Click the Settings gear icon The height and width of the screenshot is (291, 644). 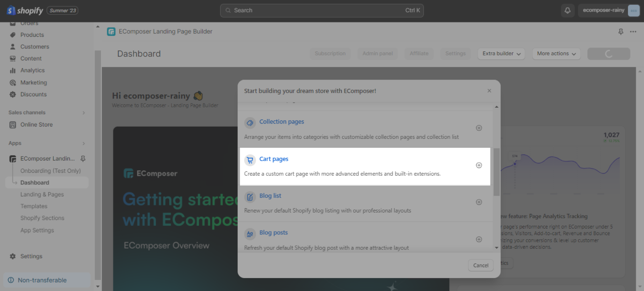pos(13,256)
